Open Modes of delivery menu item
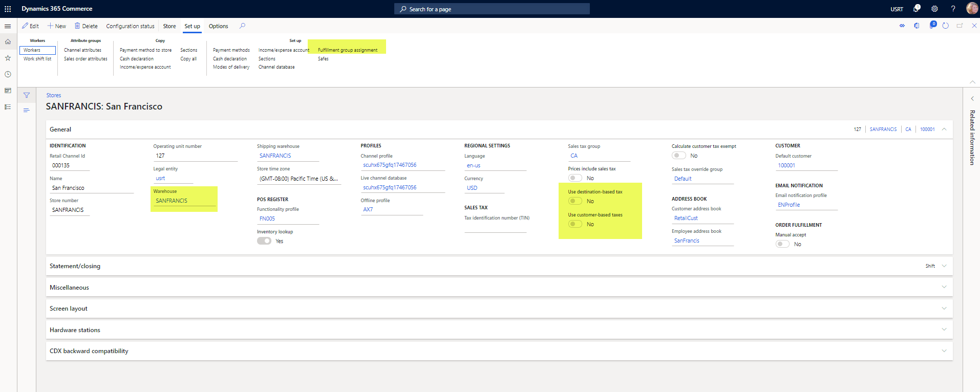This screenshot has height=392, width=980. tap(231, 67)
